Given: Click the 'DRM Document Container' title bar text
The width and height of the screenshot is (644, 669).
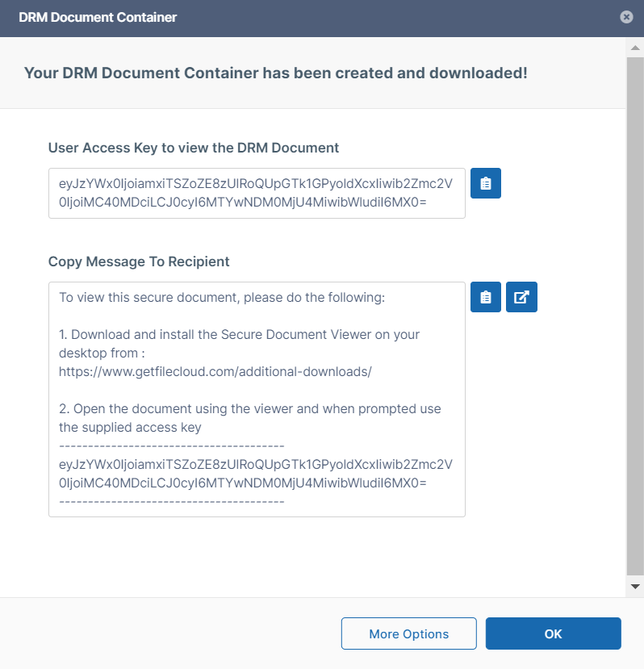Looking at the screenshot, I should pos(98,17).
